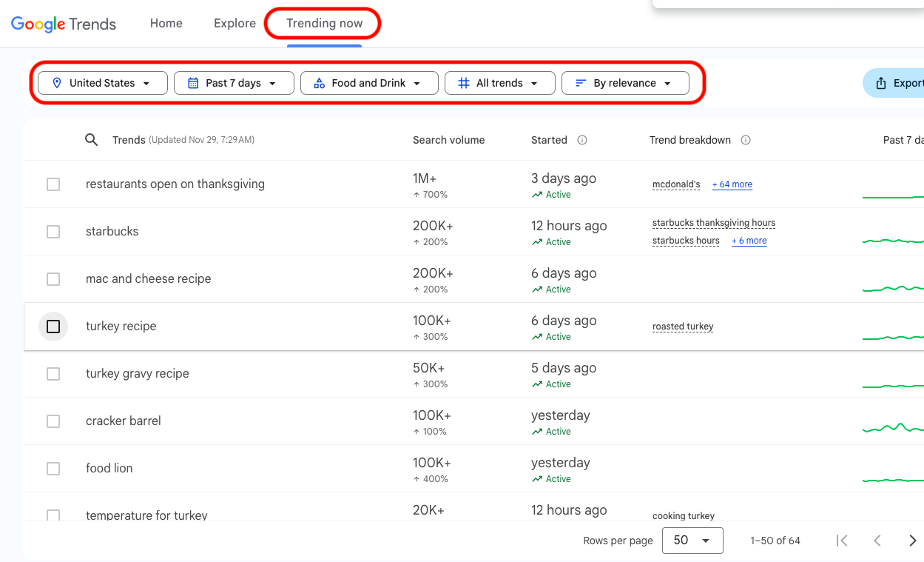Open the Food and Drink category dropdown
The image size is (924, 562).
[x=369, y=83]
